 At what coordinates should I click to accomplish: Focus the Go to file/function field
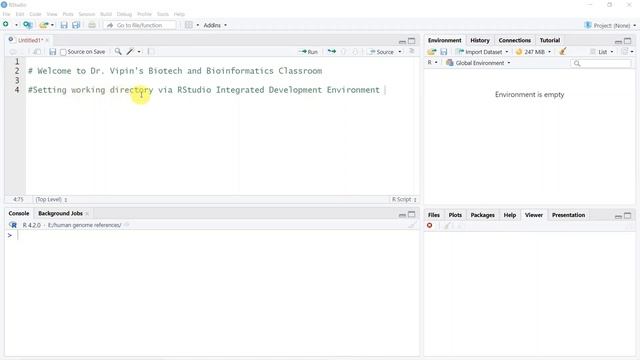(x=140, y=25)
